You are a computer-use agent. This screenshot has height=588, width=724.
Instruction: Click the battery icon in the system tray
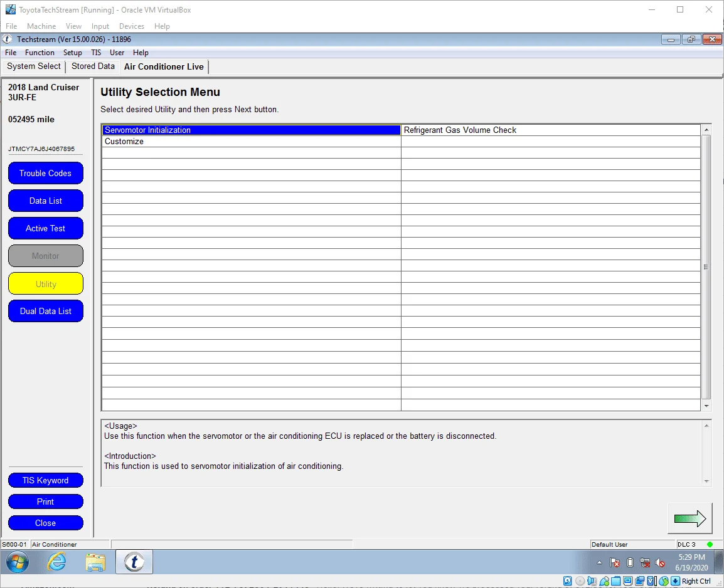click(630, 563)
